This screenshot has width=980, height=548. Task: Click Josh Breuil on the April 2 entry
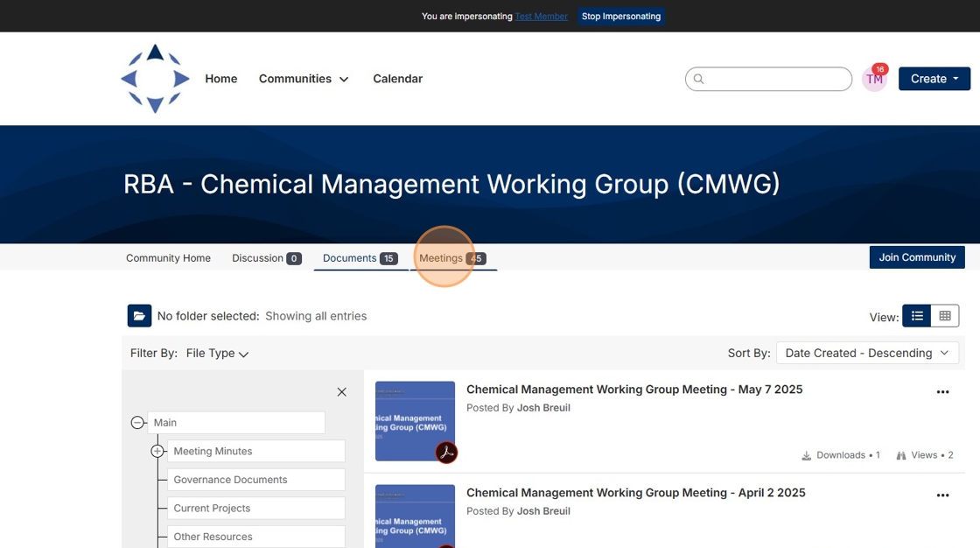[543, 511]
